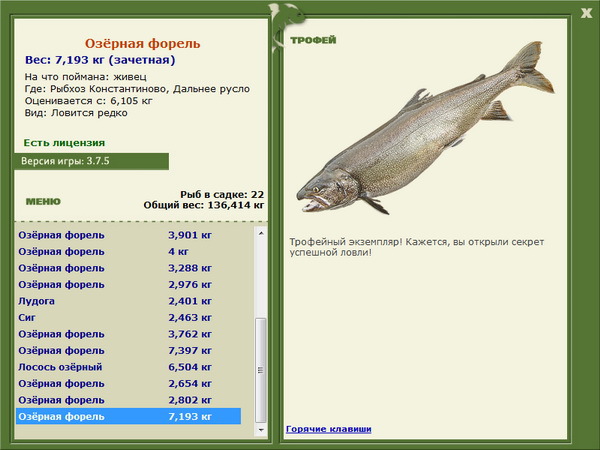Select the Лудога 2,401 кг row

coord(129,301)
